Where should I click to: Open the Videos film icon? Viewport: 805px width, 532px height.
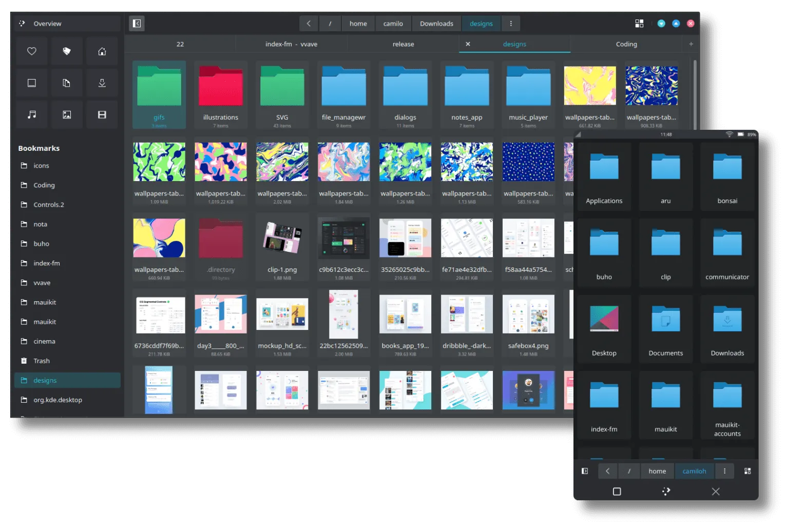click(102, 114)
